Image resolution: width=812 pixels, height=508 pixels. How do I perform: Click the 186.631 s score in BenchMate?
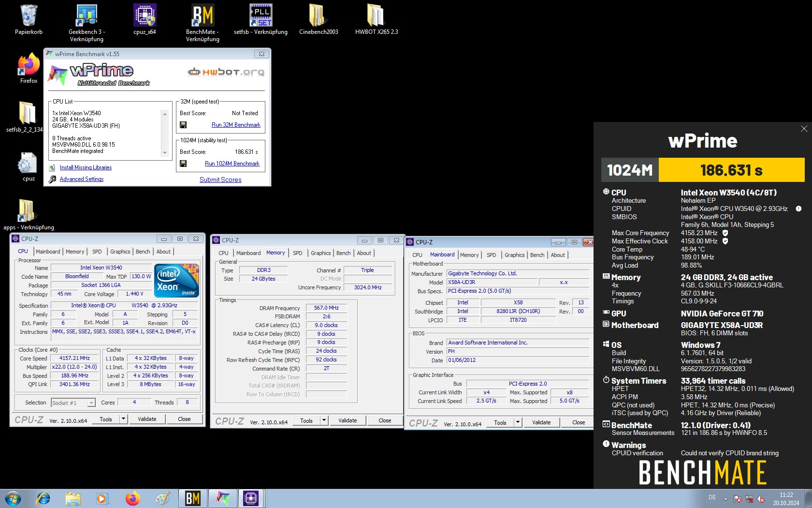click(731, 170)
